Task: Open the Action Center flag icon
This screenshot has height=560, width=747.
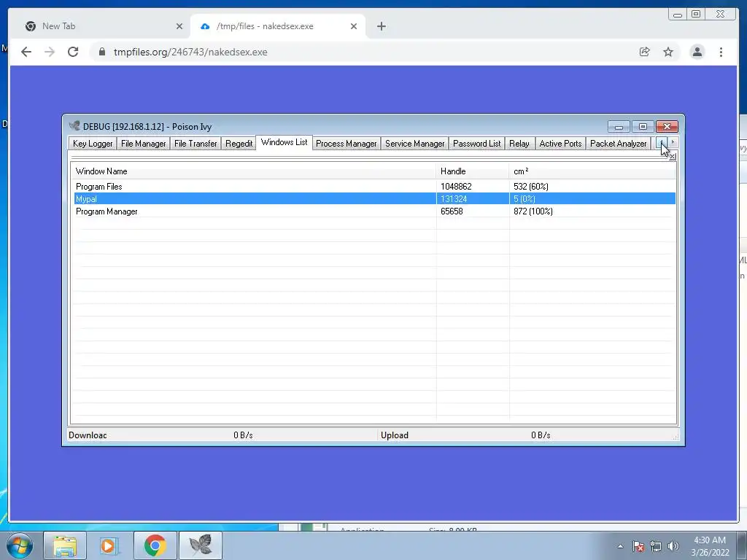Action: coord(638,546)
